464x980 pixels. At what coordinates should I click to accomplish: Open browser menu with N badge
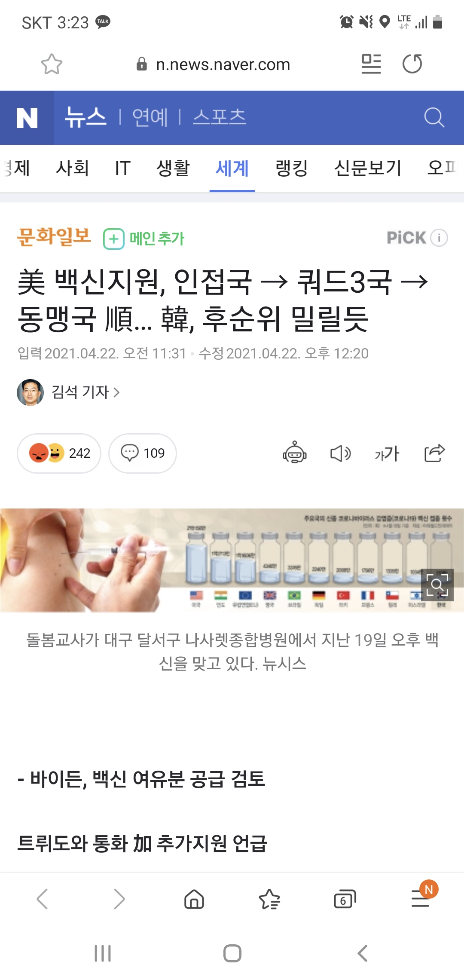422,897
